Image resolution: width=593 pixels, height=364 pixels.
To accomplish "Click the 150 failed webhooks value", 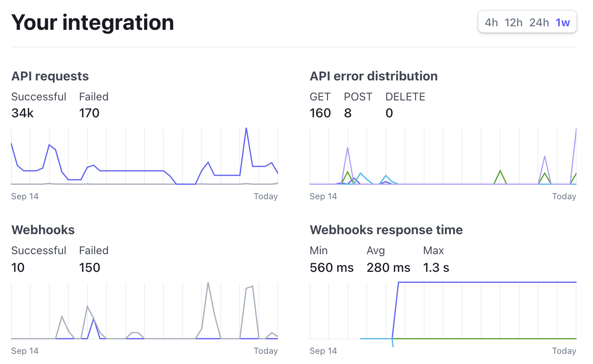I will pos(90,268).
